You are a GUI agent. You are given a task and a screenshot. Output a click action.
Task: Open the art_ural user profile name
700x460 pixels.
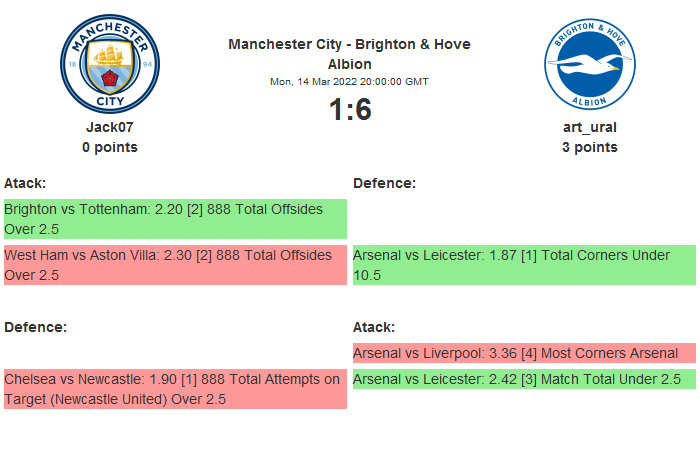(589, 127)
